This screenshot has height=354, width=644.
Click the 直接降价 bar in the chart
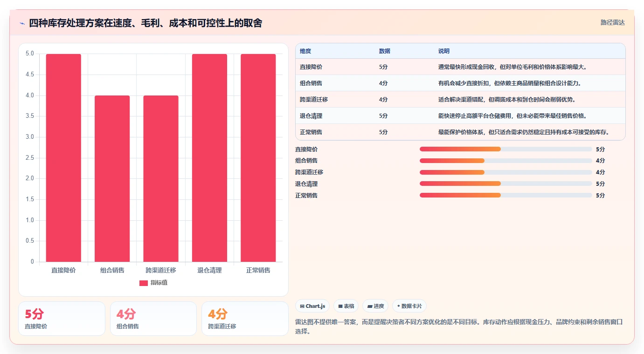pos(63,158)
